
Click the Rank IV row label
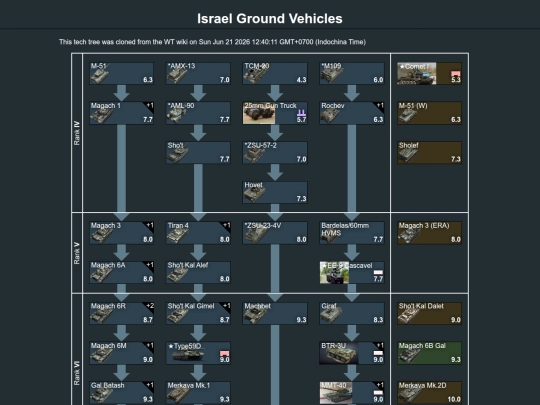point(77,133)
